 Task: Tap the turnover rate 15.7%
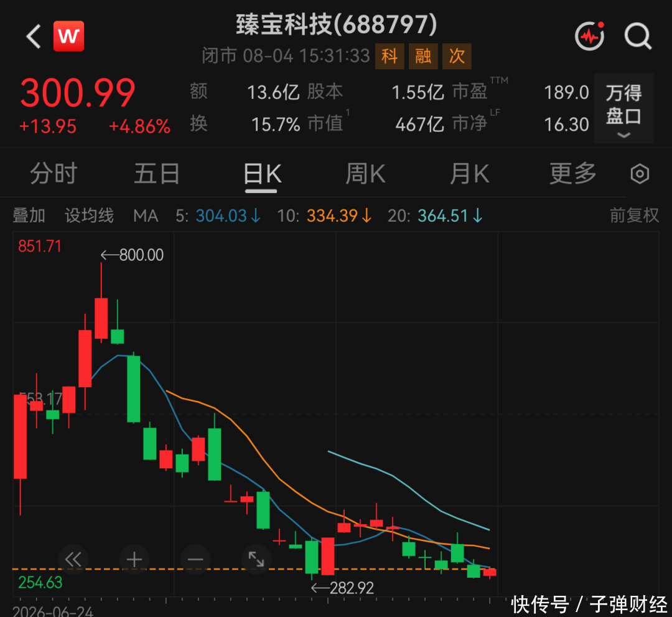(x=276, y=125)
